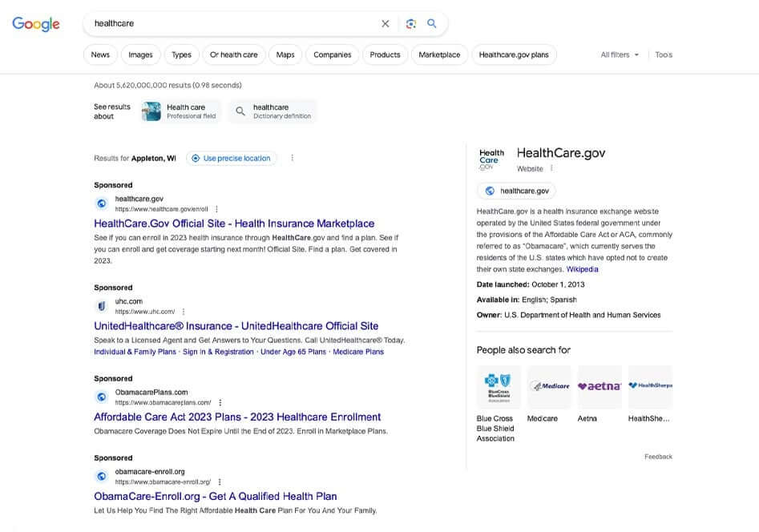
Task: Select the News filter tab
Action: [100, 54]
